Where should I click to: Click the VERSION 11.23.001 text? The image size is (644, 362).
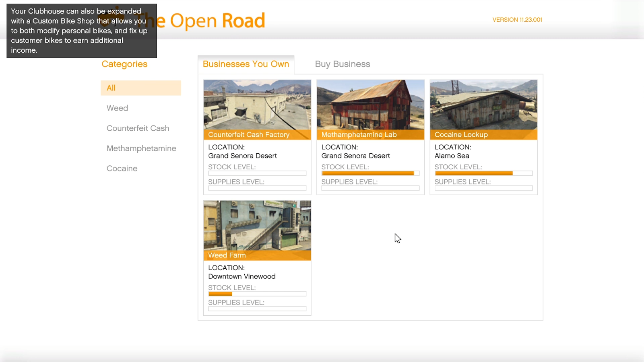(x=517, y=20)
